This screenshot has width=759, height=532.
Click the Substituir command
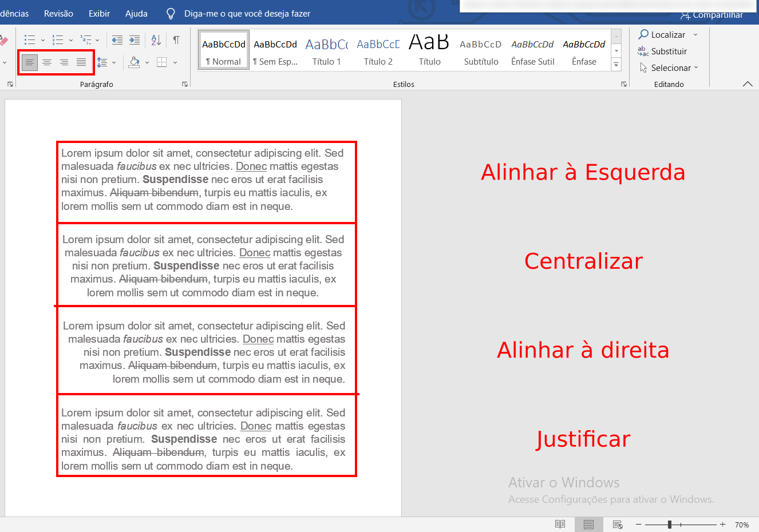[x=667, y=51]
